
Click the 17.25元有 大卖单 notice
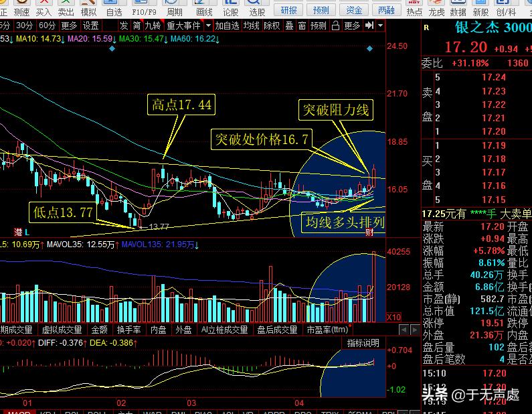click(x=476, y=214)
